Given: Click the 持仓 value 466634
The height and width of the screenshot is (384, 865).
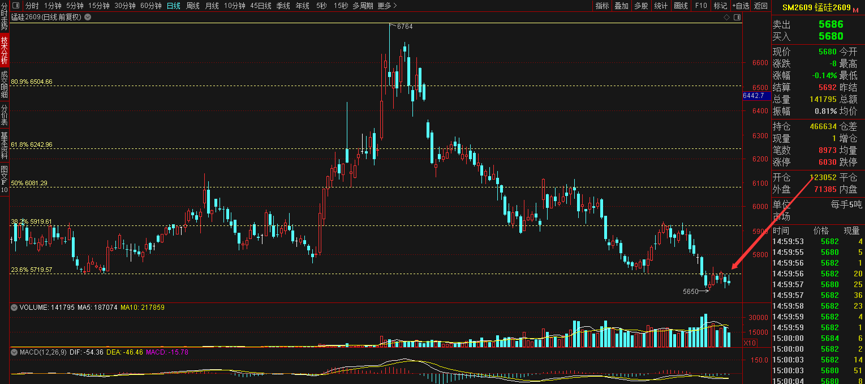Looking at the screenshot, I should [x=823, y=126].
